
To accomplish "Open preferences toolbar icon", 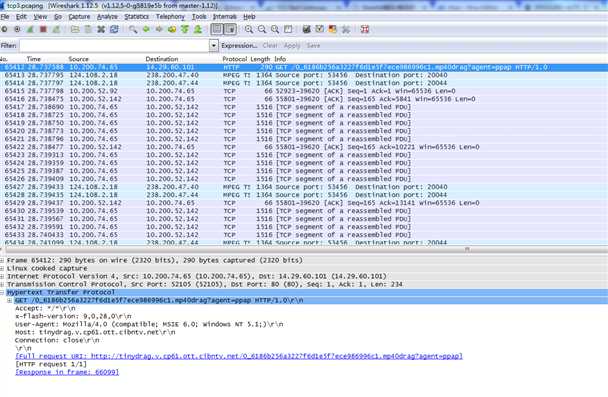I will (345, 29).
